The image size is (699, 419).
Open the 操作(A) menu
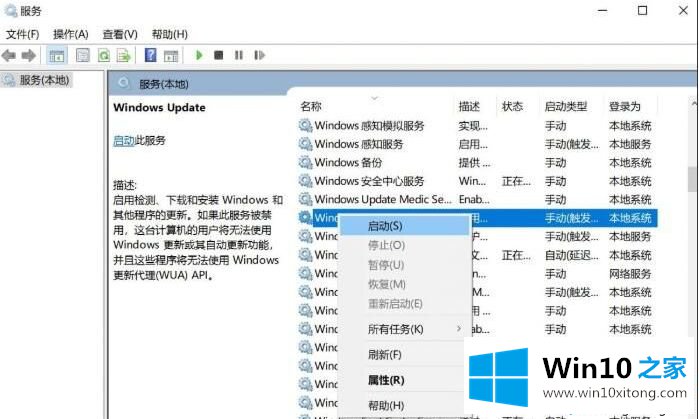(70, 34)
